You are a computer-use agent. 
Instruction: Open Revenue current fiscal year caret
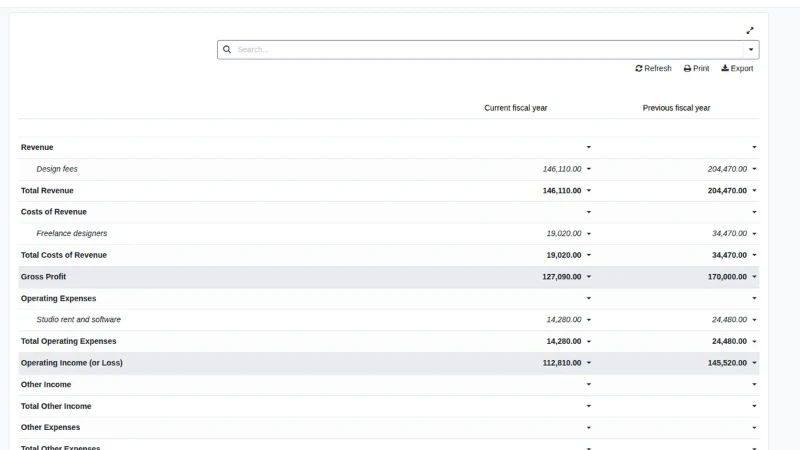click(x=589, y=147)
